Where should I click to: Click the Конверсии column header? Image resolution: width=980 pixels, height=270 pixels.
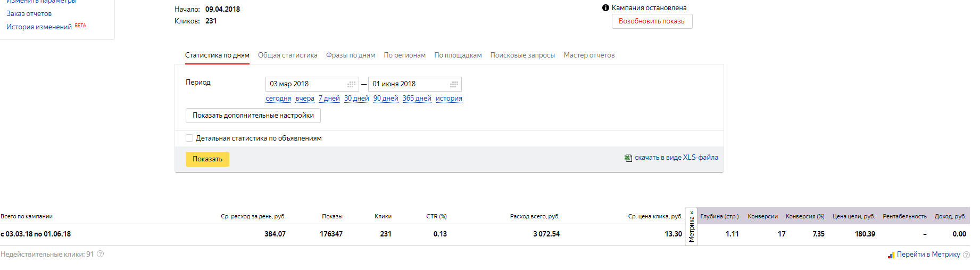pos(762,216)
